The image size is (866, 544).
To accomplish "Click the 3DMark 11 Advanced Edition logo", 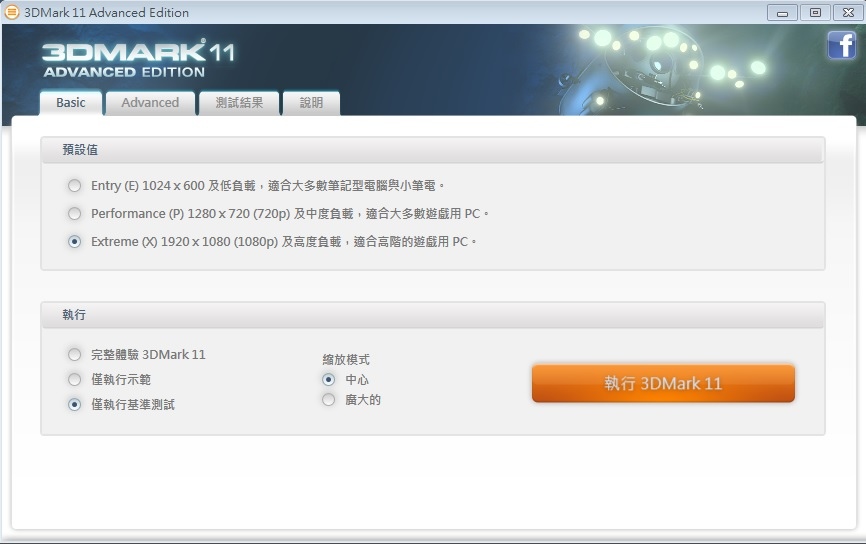I will (139, 59).
